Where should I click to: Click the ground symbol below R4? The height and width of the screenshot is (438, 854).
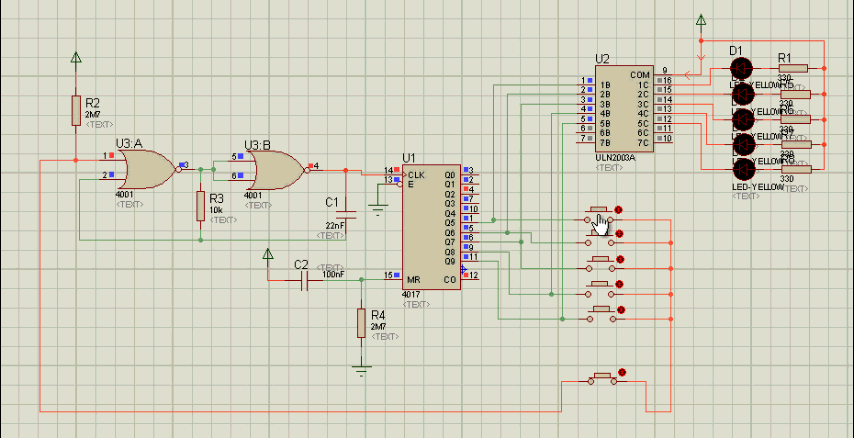(361, 368)
